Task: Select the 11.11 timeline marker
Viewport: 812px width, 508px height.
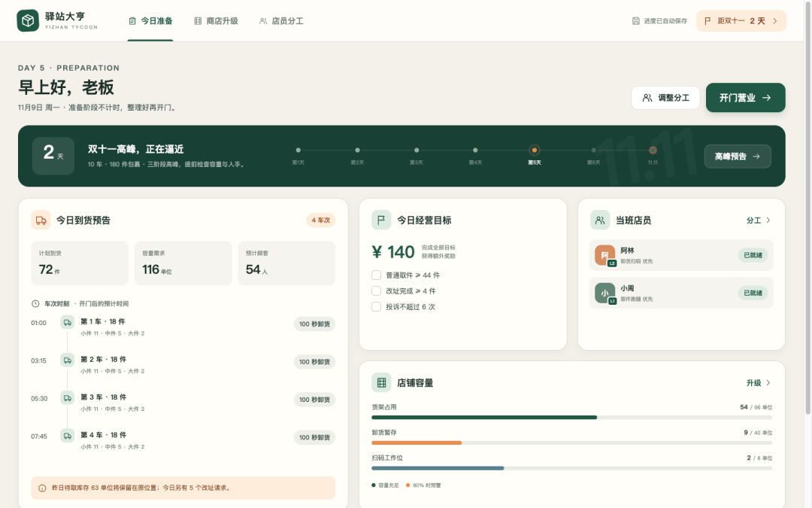Action: 653,151
